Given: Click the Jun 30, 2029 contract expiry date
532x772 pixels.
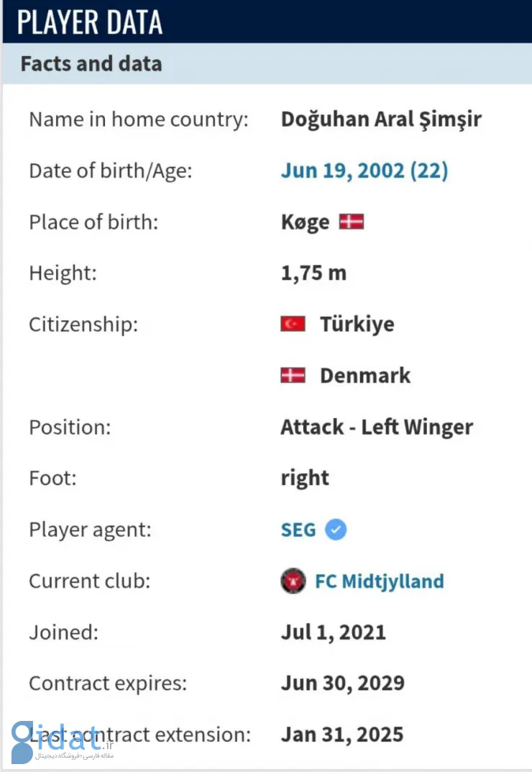Looking at the screenshot, I should click(x=342, y=684).
